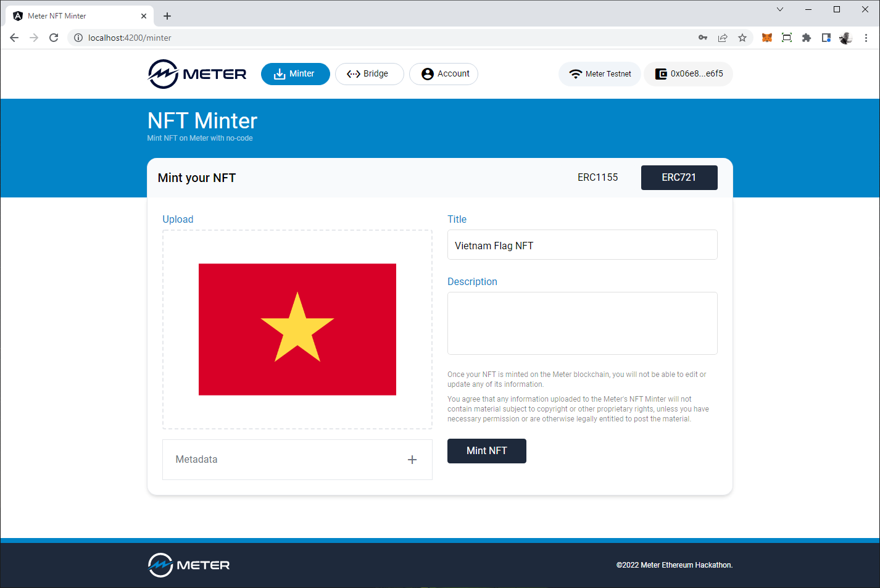Click the NFT Minter heading
The image size is (880, 588).
202,120
